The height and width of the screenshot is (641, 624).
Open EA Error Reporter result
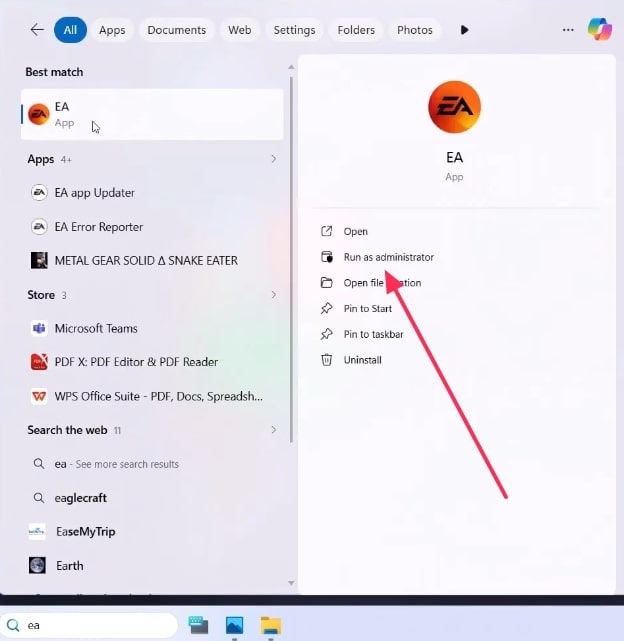pos(152,226)
